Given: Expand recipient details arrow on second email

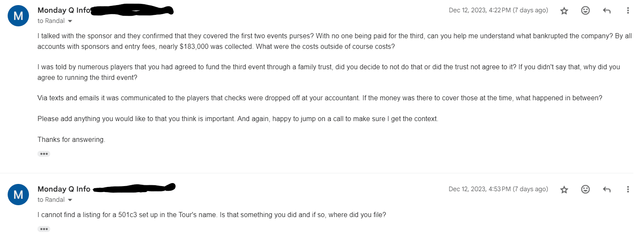Looking at the screenshot, I should pyautogui.click(x=70, y=200).
